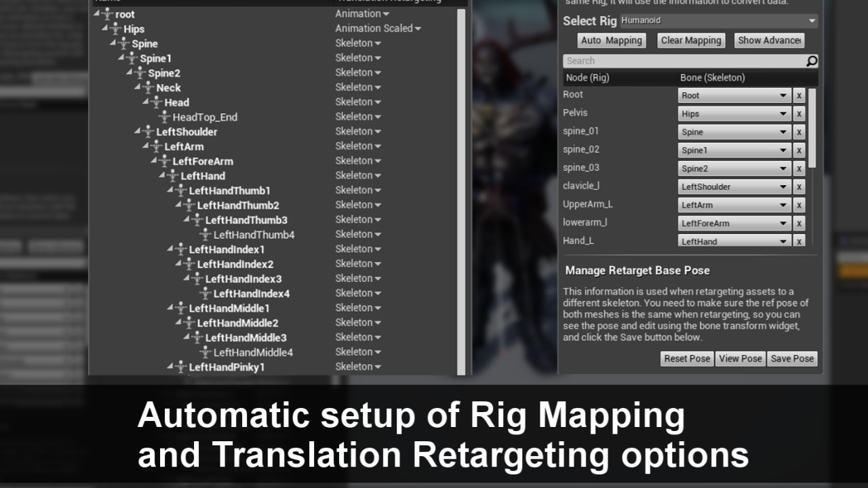This screenshot has height=488, width=868.
Task: Click the bone icon beside LeftShoulder
Action: [x=148, y=132]
